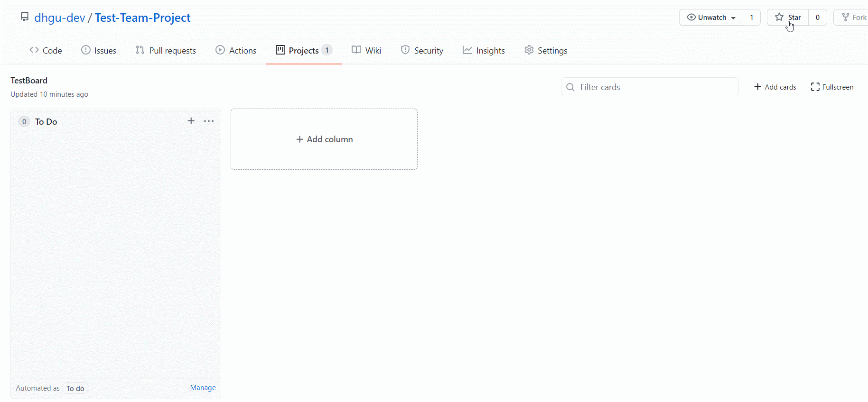
Task: Expand the Unwatch dropdown
Action: 711,18
